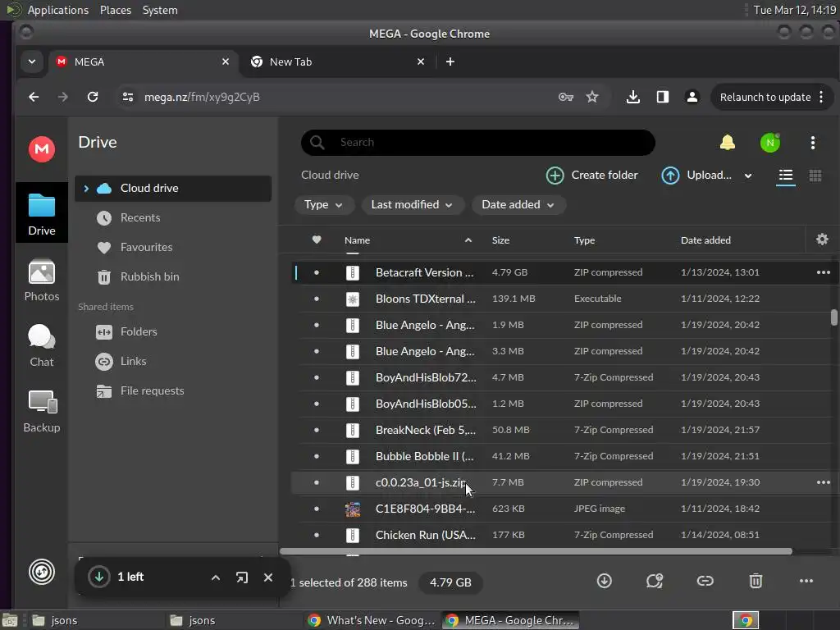The image size is (840, 630).
Task: View site information icon
Action: pyautogui.click(x=127, y=97)
